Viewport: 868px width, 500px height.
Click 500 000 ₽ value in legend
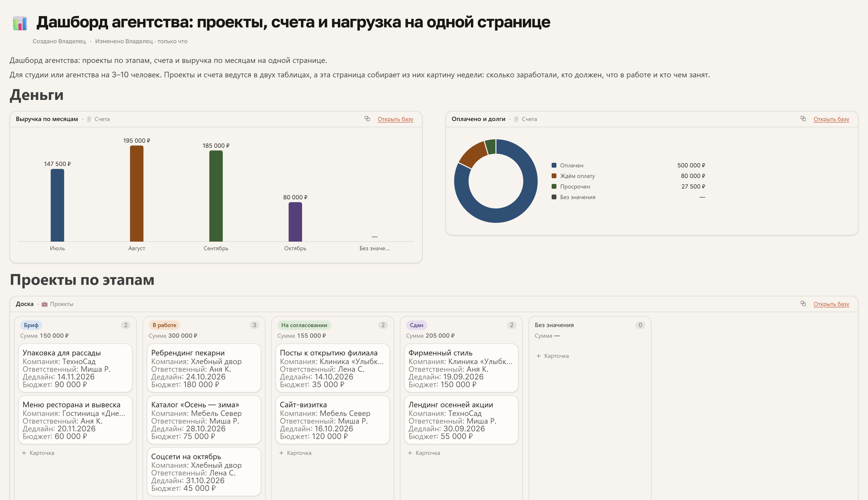691,165
